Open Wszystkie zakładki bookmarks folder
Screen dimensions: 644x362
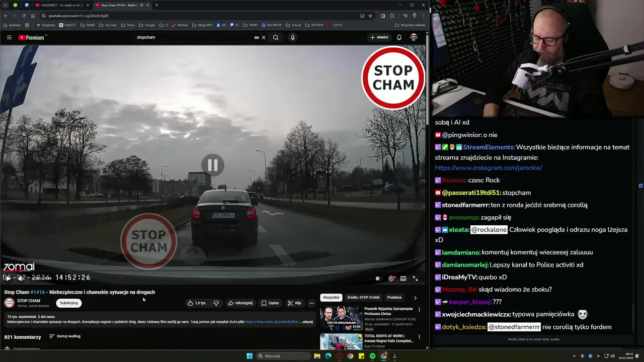pos(410,25)
